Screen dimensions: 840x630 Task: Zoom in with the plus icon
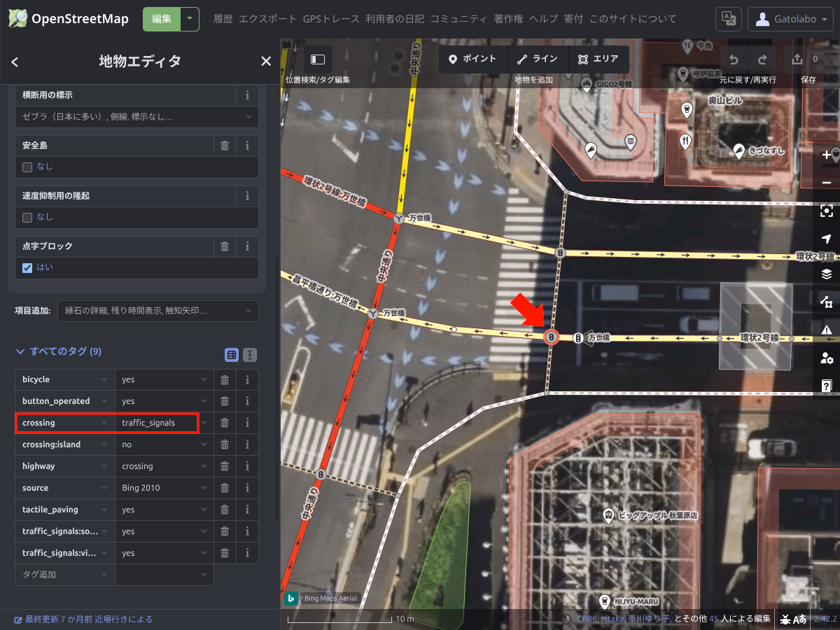[x=827, y=155]
